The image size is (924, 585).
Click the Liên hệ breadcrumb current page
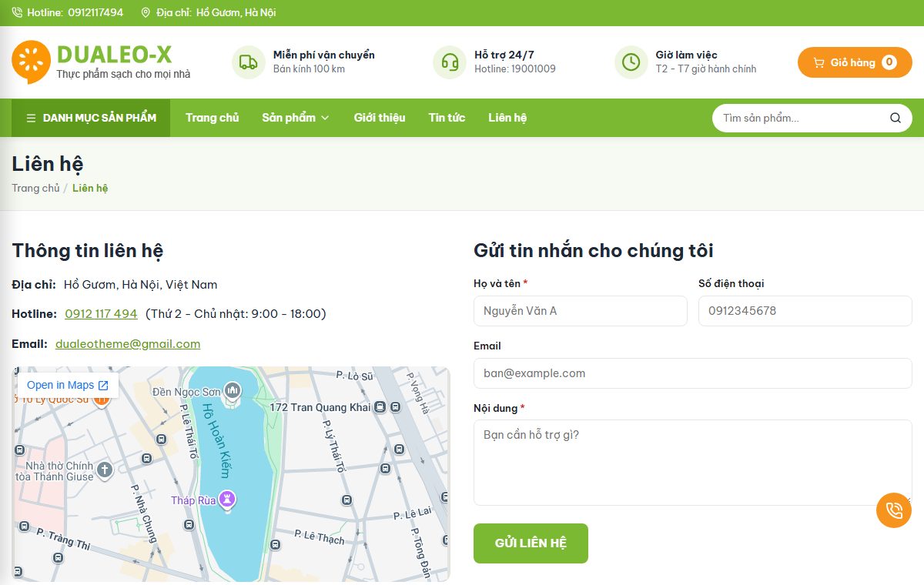tap(90, 188)
